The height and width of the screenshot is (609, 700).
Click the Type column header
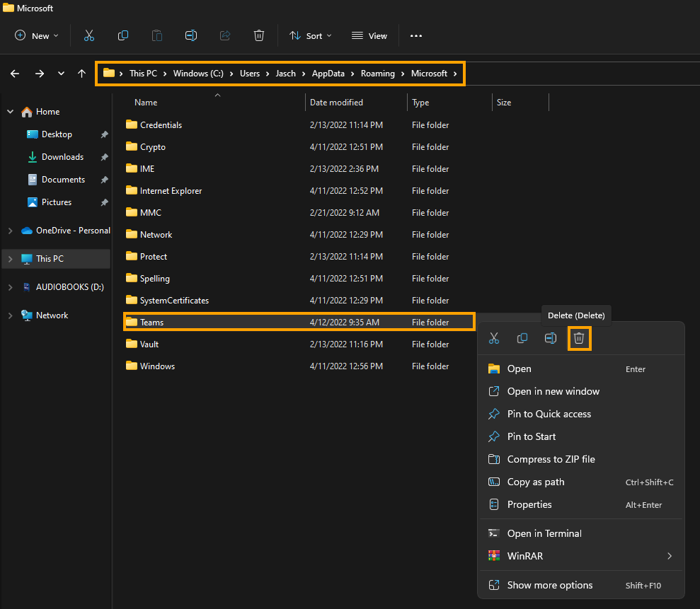[420, 103]
